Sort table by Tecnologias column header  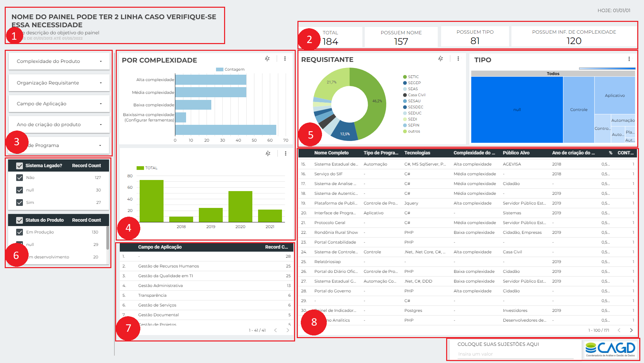(417, 153)
